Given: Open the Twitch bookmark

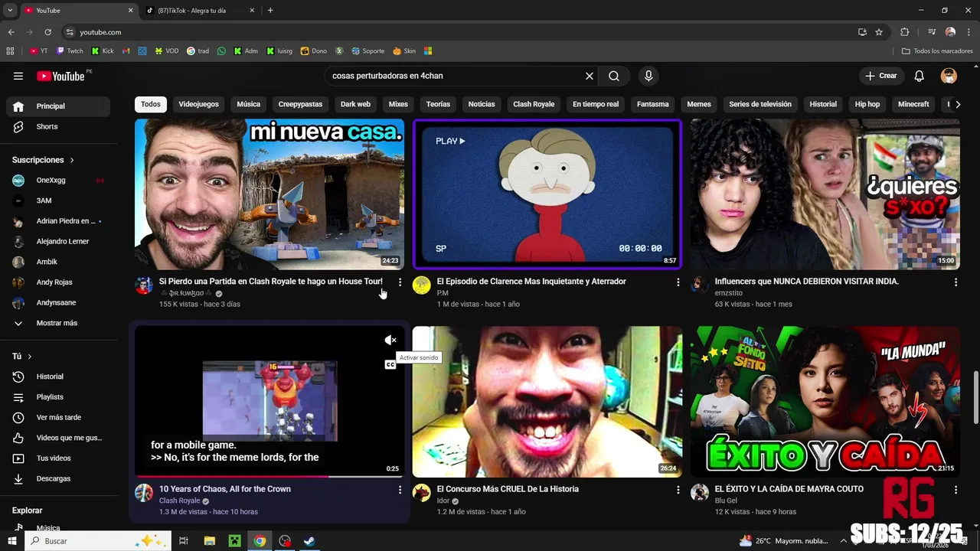Looking at the screenshot, I should tap(70, 51).
